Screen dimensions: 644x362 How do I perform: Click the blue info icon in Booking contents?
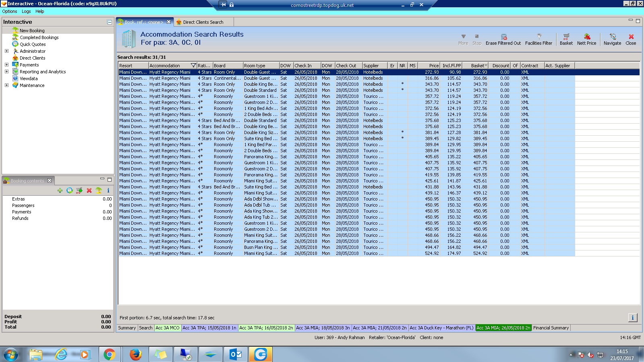coord(108,190)
